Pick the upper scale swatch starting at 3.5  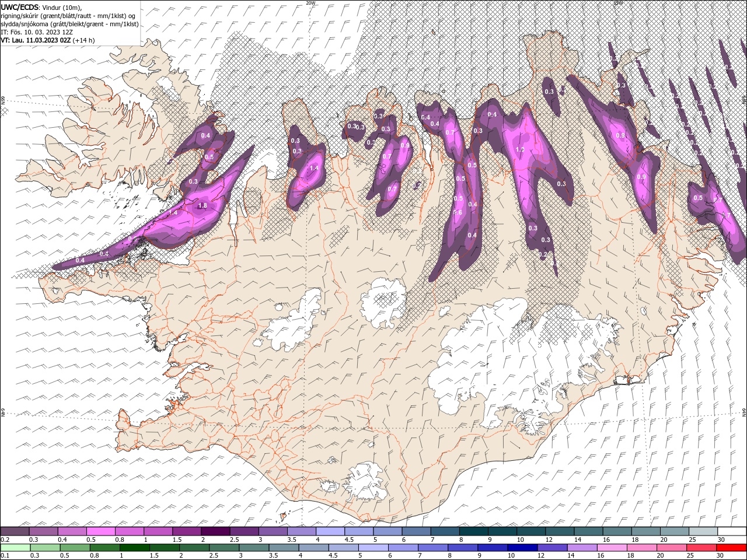click(302, 531)
